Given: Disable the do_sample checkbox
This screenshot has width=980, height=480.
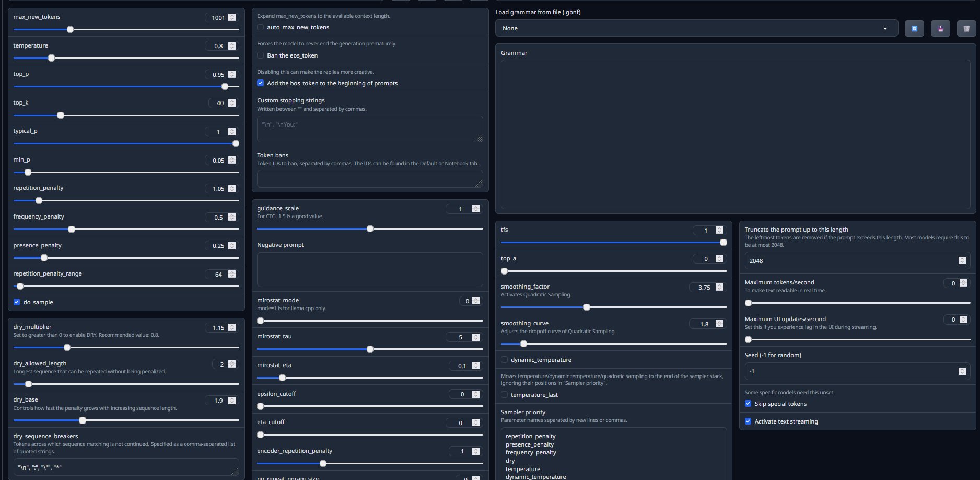Looking at the screenshot, I should [17, 302].
